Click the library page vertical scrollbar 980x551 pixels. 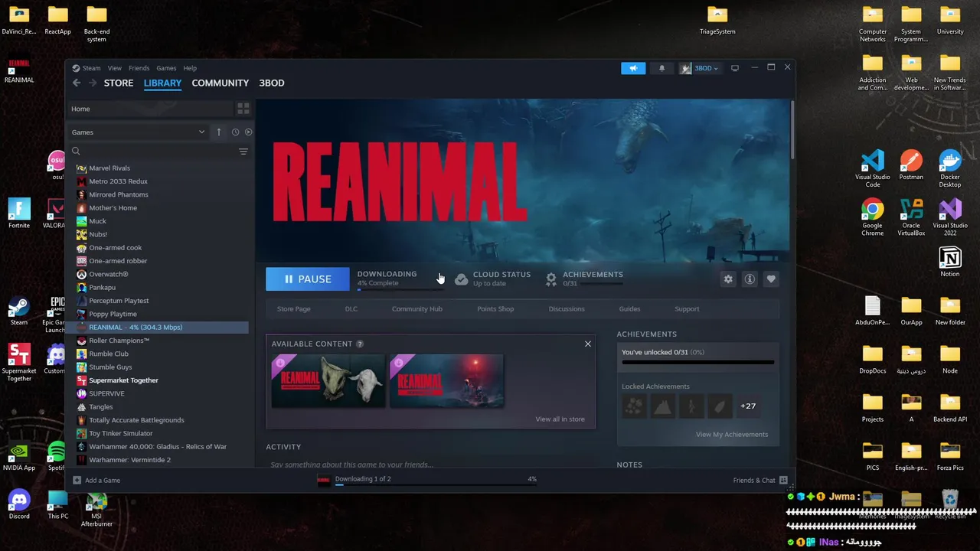tap(792, 130)
